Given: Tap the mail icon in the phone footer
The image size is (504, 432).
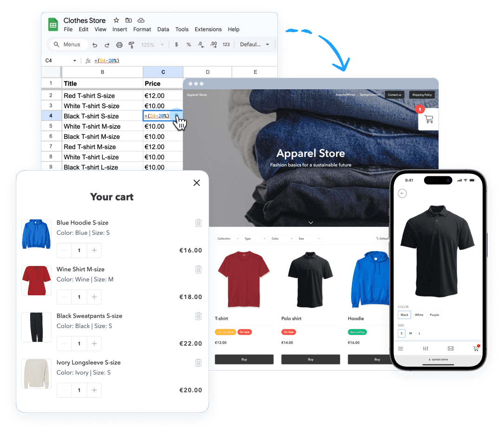Looking at the screenshot, I should [x=450, y=348].
